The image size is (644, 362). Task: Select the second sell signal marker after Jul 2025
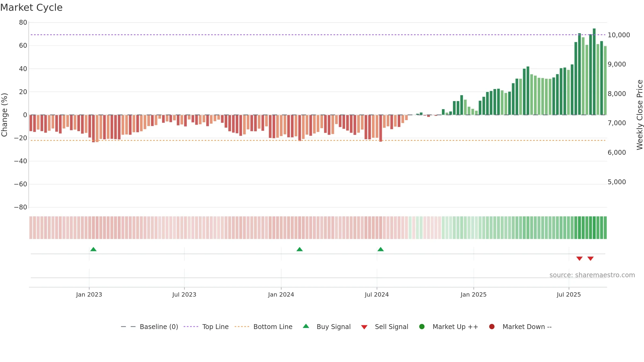click(x=590, y=258)
